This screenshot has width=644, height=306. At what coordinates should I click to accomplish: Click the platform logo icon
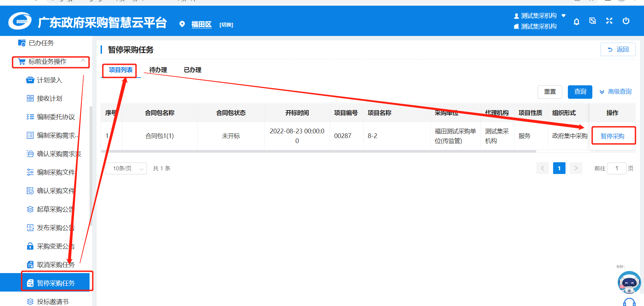tap(20, 21)
